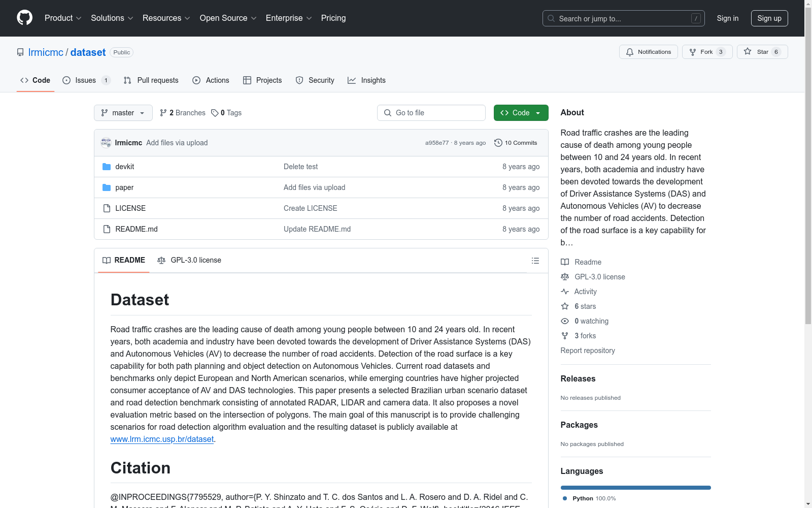The width and height of the screenshot is (812, 508).
Task: Open the devkit folder name
Action: point(124,167)
